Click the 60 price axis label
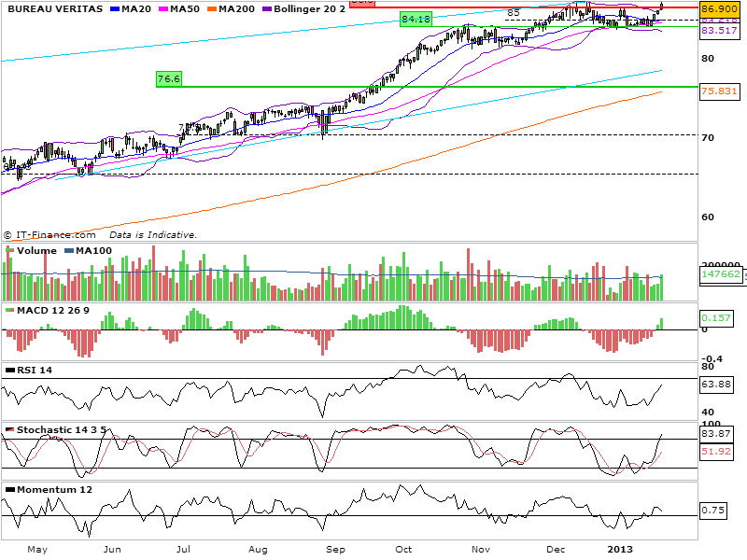The width and height of the screenshot is (747, 560). point(708,217)
